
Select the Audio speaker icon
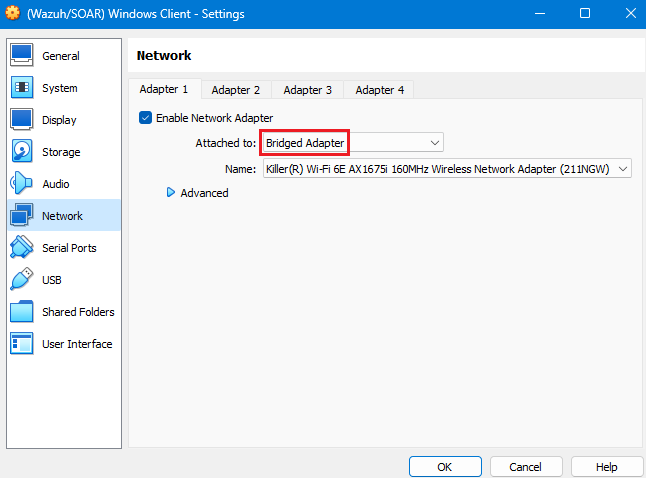pos(21,183)
